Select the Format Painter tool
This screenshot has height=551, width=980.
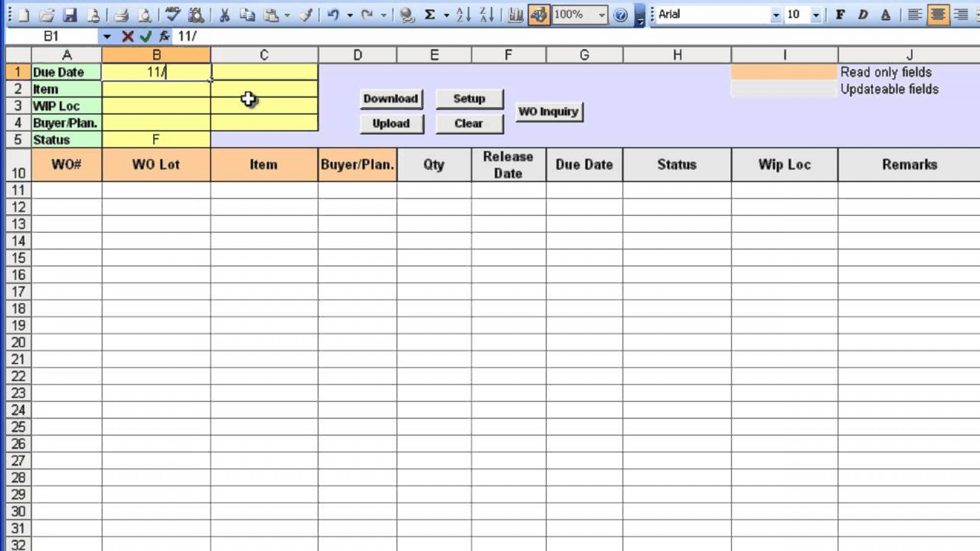click(306, 15)
